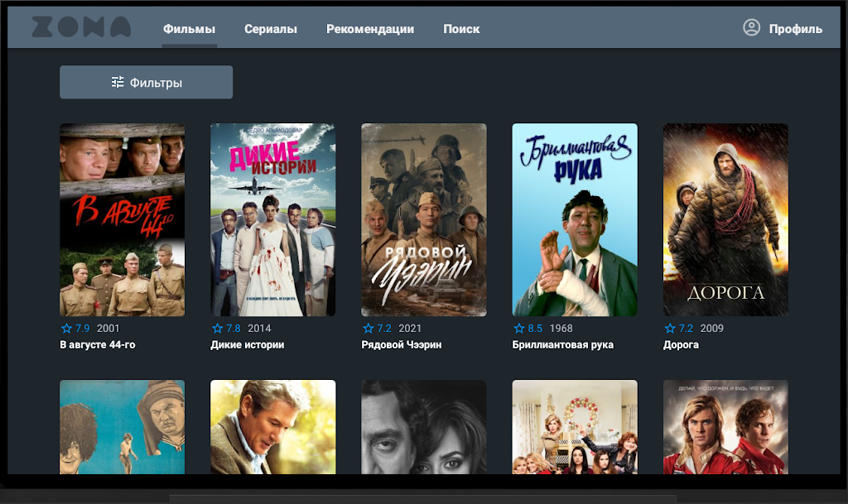
Task: Click star rating icon for Дикие истории
Action: pos(217,329)
